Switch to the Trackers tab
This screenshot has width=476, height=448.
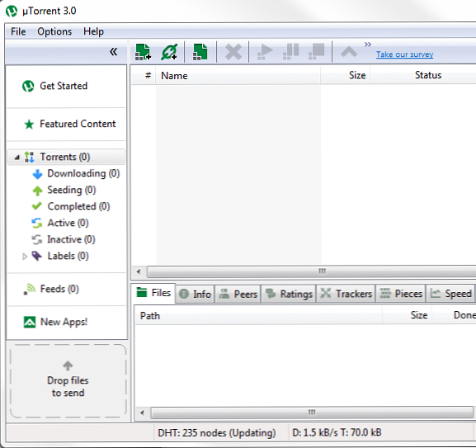[346, 294]
